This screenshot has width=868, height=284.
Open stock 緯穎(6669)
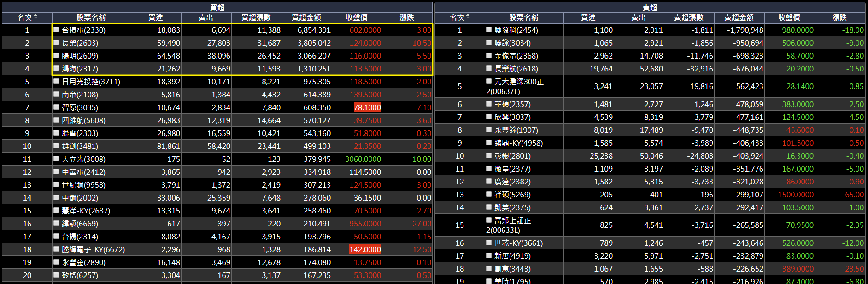[80, 224]
